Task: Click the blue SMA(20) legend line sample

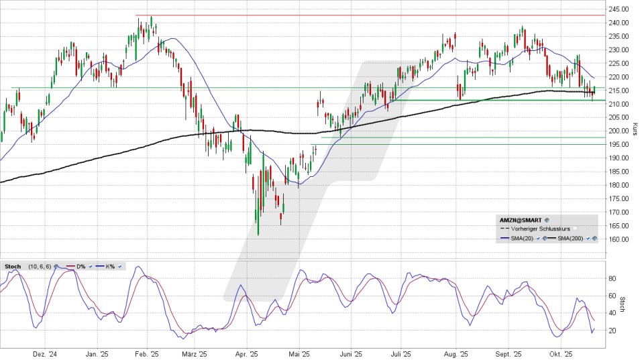Action: pos(505,239)
